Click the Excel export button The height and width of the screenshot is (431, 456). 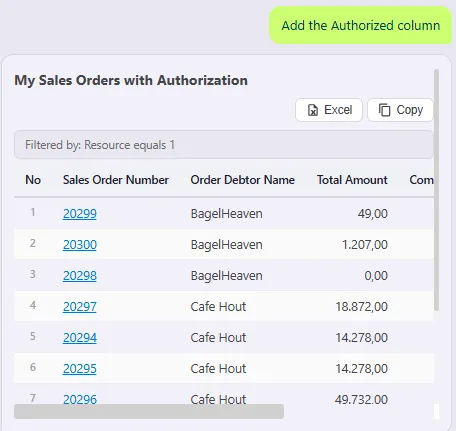pos(329,110)
